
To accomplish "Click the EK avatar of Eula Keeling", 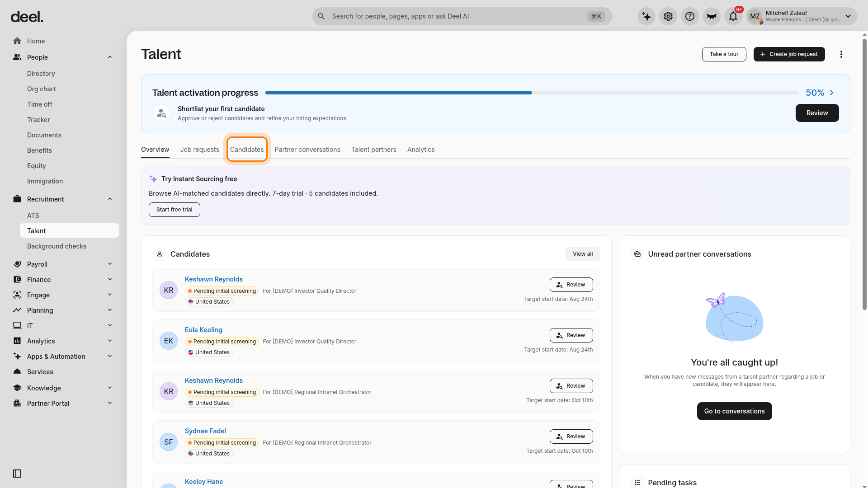I will coord(169,341).
